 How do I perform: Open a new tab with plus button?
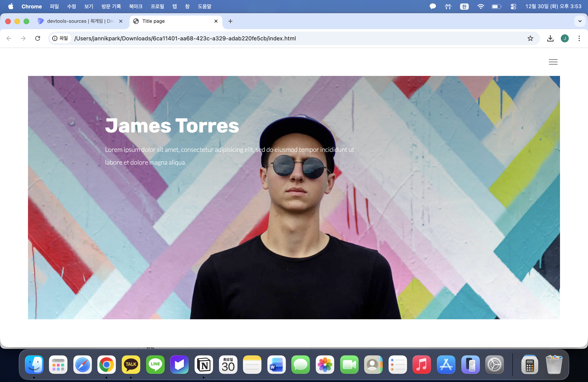pos(230,21)
